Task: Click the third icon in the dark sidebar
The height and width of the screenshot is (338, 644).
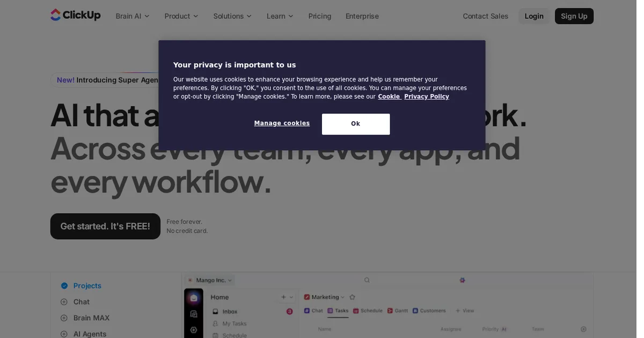Action: click(194, 330)
